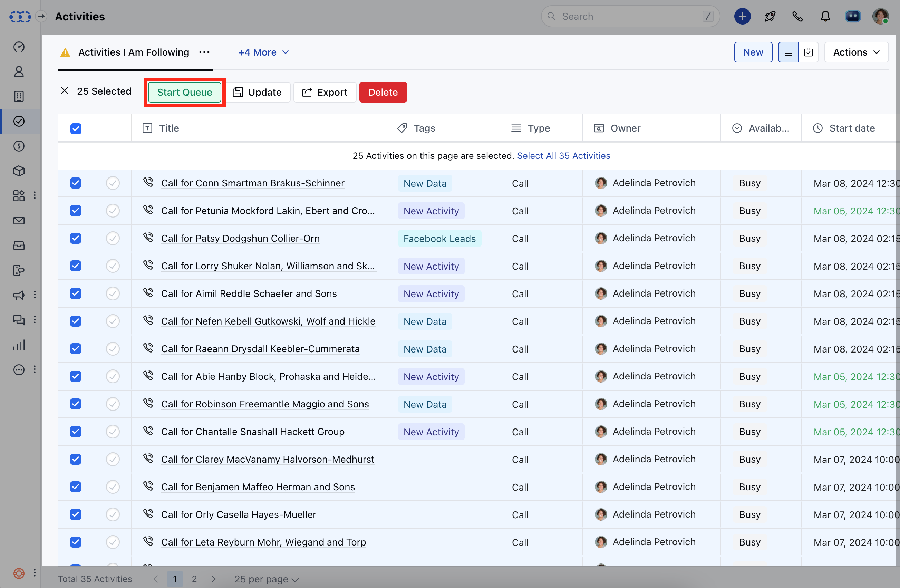Focus the Search input field
Screen dimensions: 900x588
point(630,16)
